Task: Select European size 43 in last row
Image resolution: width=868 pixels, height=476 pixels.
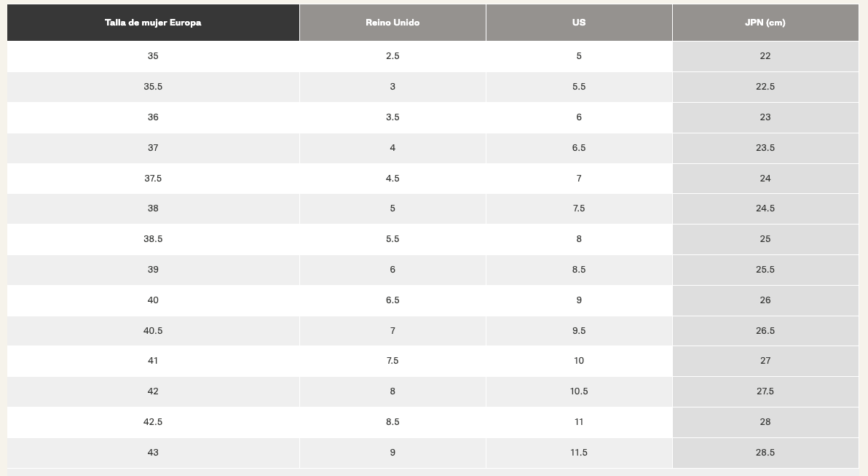Action: coord(153,453)
